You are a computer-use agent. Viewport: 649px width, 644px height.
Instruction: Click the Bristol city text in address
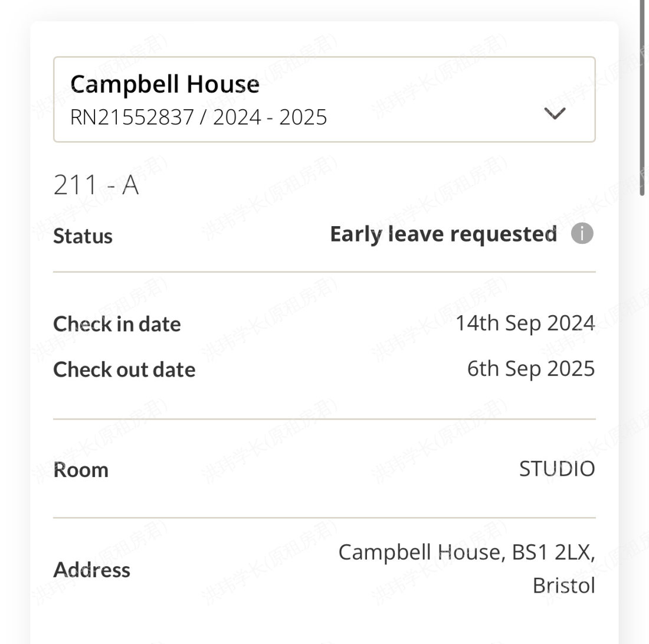click(563, 586)
